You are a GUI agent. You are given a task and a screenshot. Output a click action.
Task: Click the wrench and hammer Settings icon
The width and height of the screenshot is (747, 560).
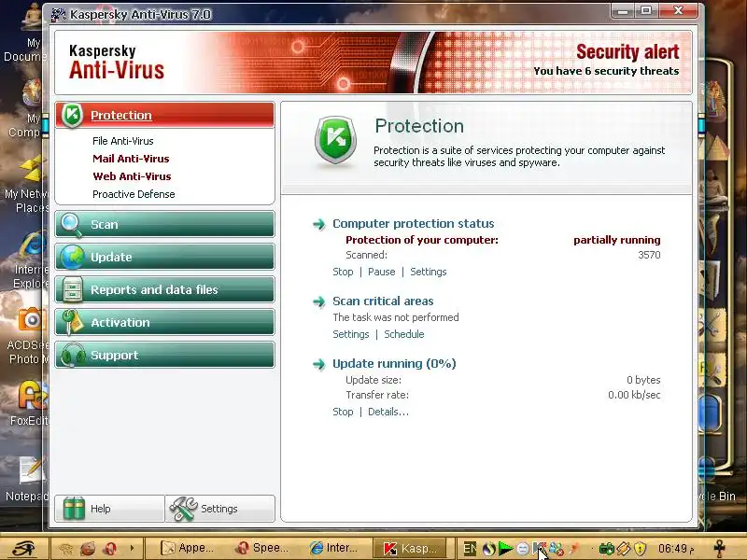(183, 509)
